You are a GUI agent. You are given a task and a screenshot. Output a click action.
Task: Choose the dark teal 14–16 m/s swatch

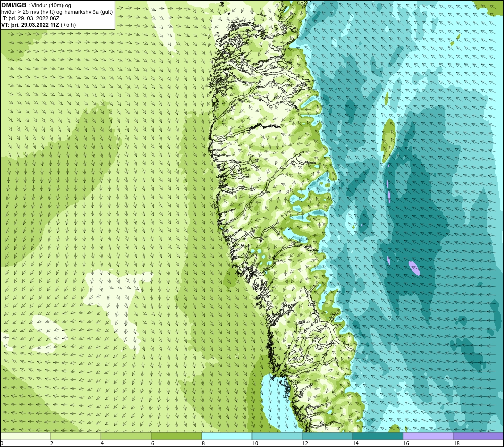[x=377, y=436]
